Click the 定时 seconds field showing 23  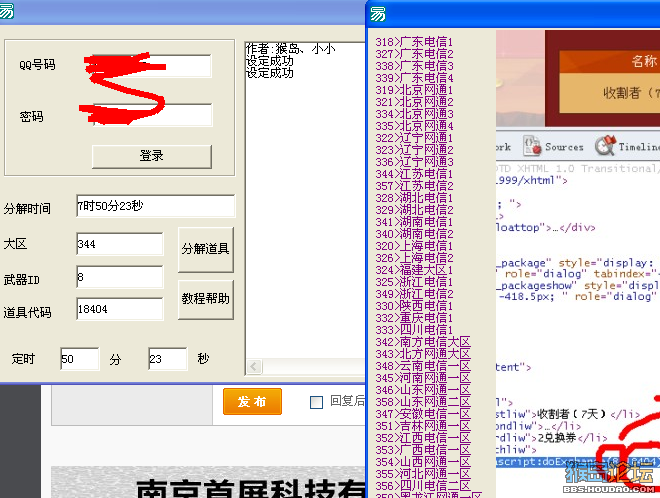coord(168,359)
